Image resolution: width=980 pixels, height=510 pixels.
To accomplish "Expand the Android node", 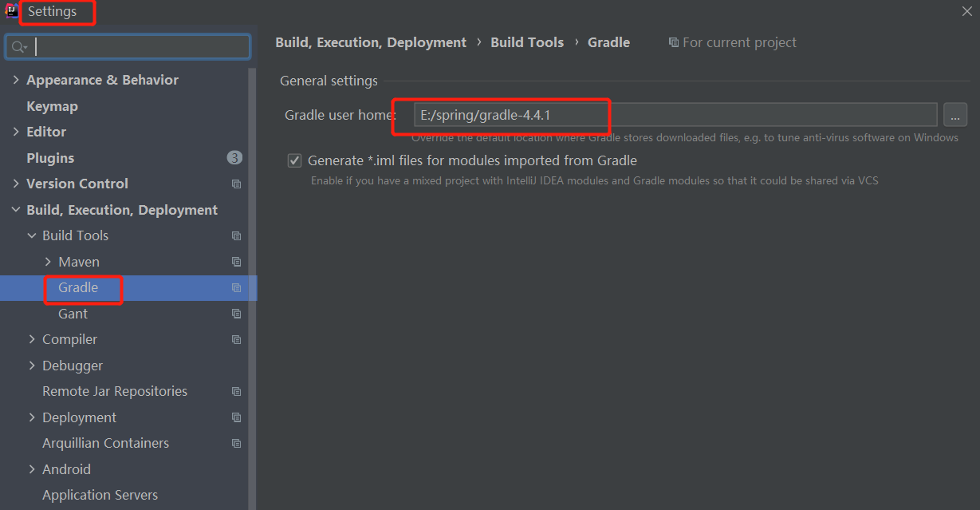I will [32, 469].
